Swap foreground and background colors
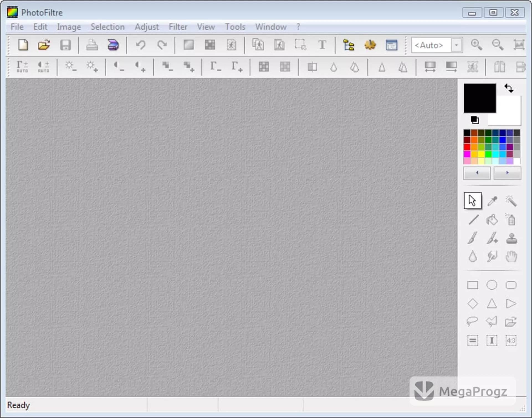The height and width of the screenshot is (418, 532). point(509,88)
